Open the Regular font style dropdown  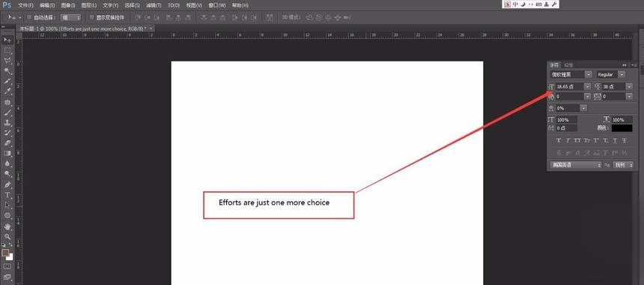pos(611,74)
